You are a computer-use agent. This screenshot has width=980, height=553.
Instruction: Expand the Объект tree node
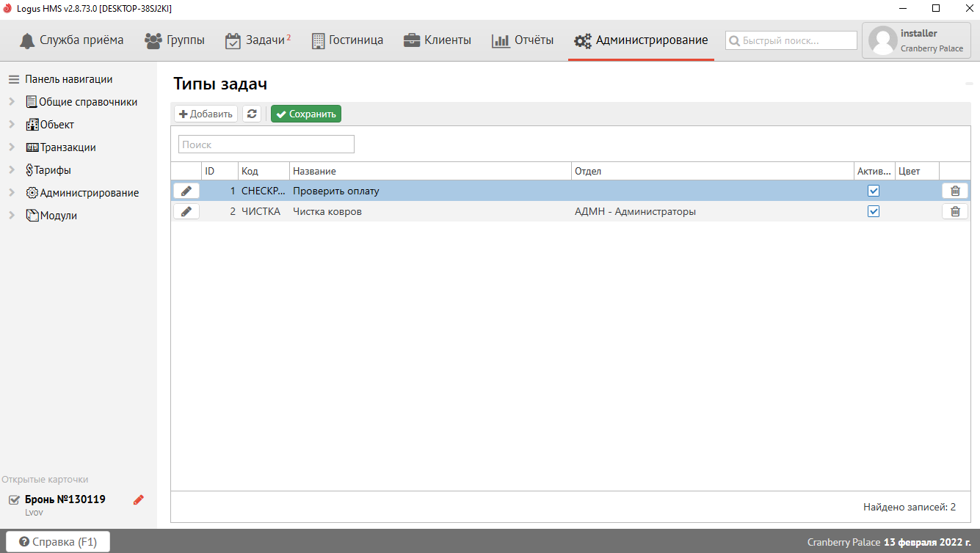click(12, 125)
